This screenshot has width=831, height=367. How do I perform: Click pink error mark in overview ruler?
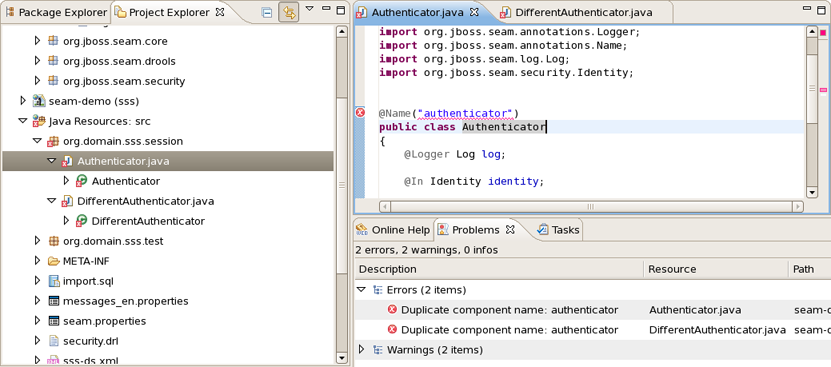823,90
